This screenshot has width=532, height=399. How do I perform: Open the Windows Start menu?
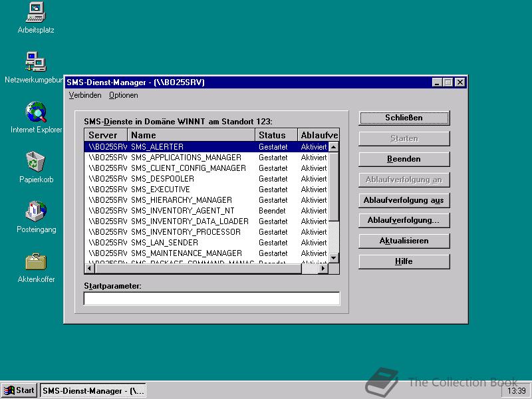coord(19,390)
